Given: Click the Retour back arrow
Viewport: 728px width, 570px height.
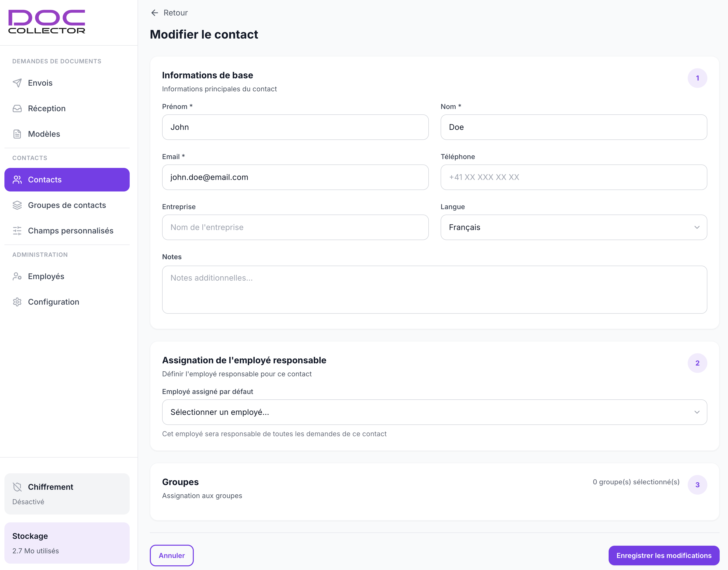Looking at the screenshot, I should coord(155,13).
